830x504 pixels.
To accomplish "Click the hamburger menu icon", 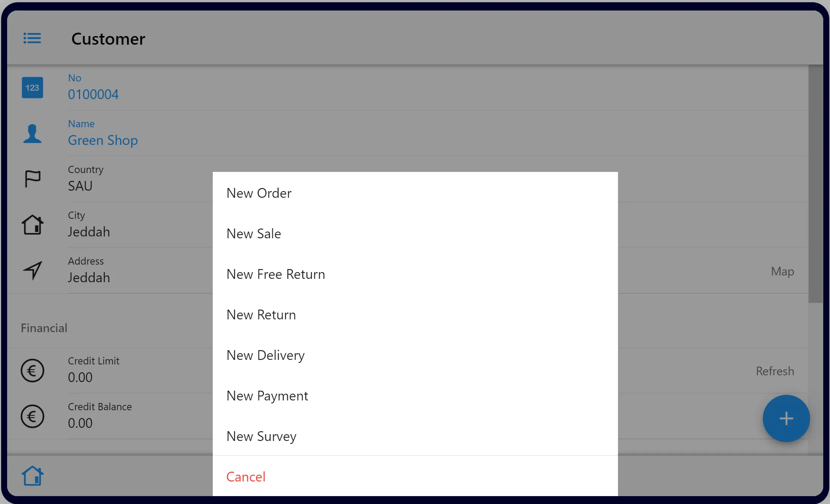I will [32, 38].
